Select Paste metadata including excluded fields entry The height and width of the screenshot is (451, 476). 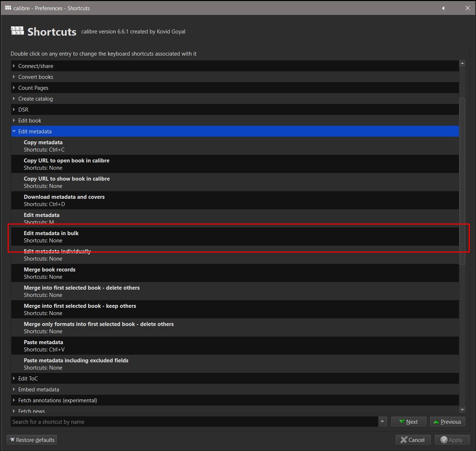235,364
